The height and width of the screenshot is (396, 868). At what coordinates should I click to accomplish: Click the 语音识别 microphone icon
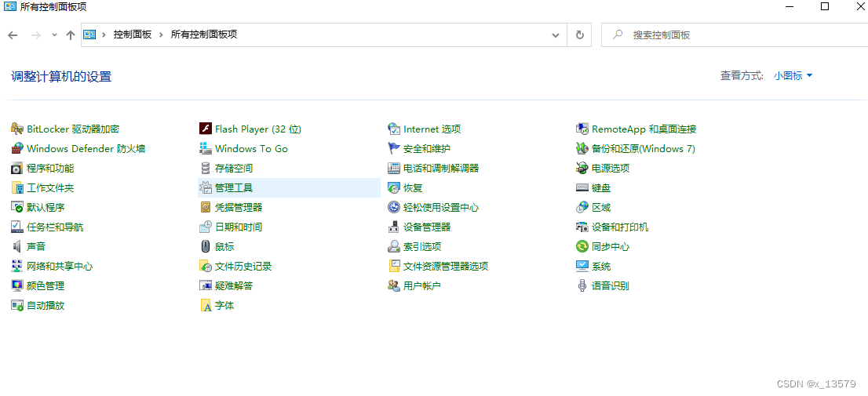tap(582, 286)
